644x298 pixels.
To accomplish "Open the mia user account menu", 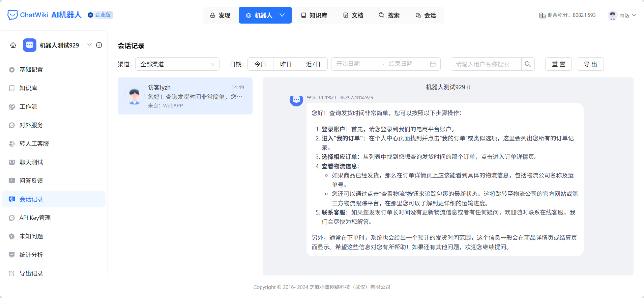I will pyautogui.click(x=622, y=15).
